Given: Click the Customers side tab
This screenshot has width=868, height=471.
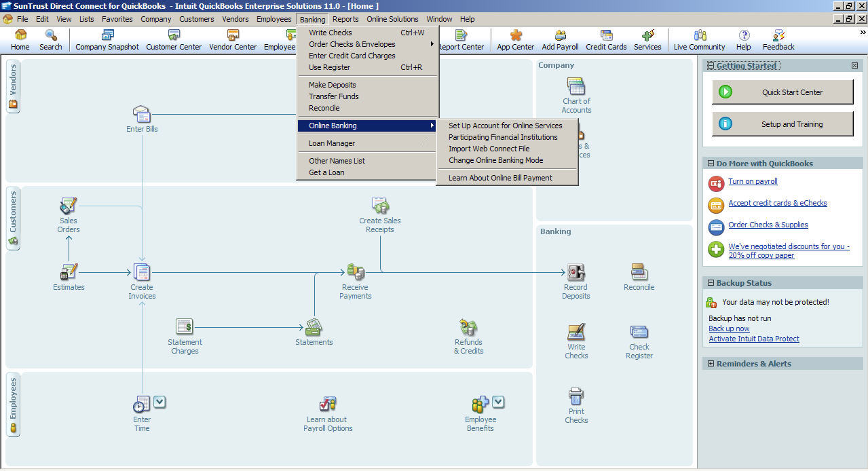Looking at the screenshot, I should [13, 219].
